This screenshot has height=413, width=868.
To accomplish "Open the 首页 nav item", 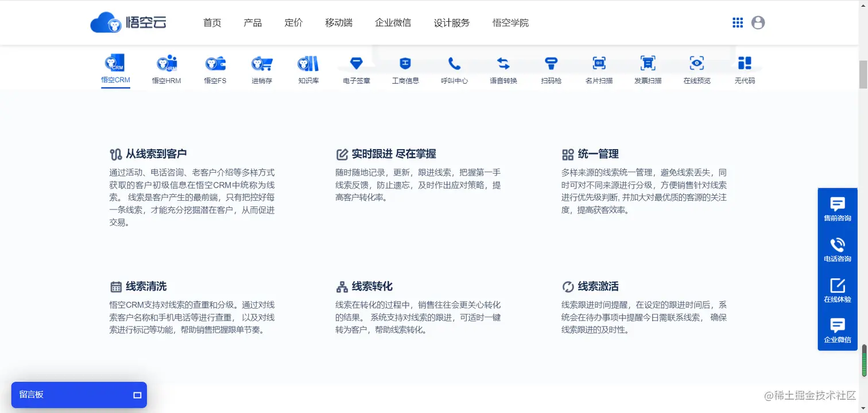I will tap(212, 23).
